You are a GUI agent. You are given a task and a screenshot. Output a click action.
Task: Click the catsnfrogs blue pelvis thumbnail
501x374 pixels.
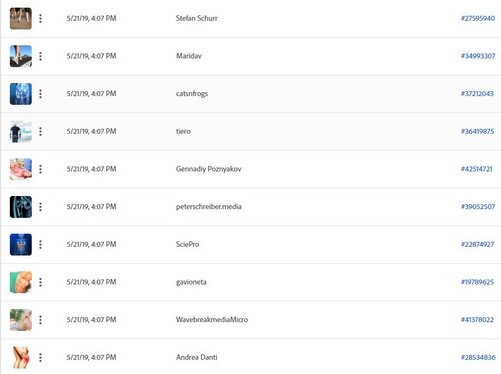pos(21,94)
